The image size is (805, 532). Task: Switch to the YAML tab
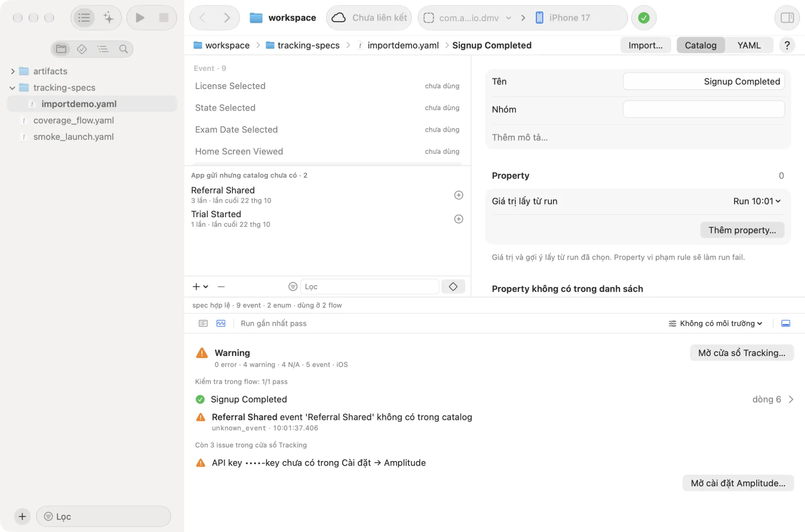pos(749,45)
